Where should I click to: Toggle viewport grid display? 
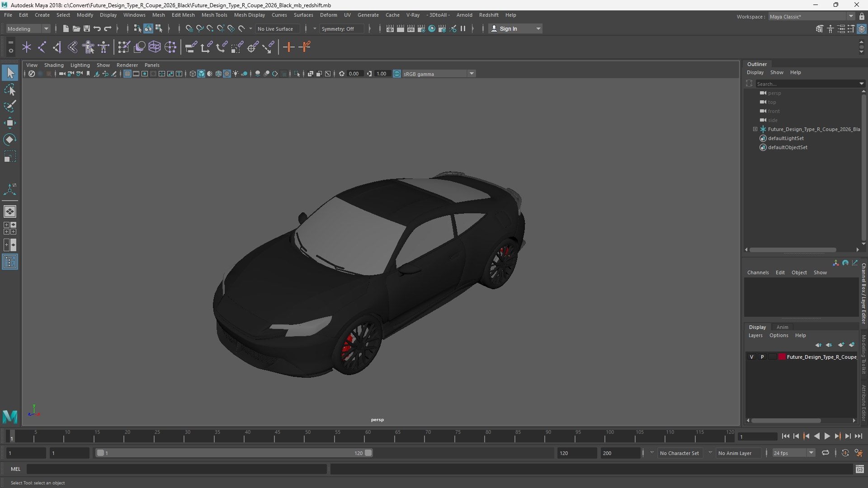point(127,74)
